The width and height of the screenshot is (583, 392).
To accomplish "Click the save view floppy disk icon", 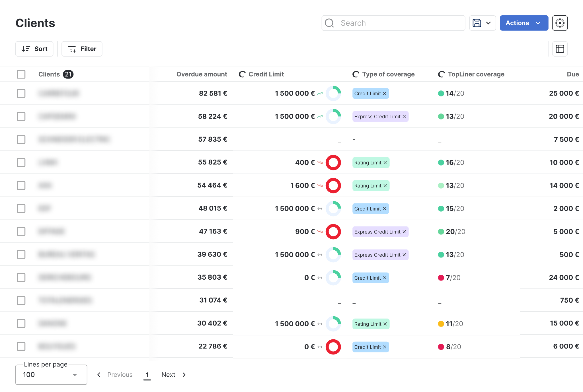I will click(x=477, y=23).
